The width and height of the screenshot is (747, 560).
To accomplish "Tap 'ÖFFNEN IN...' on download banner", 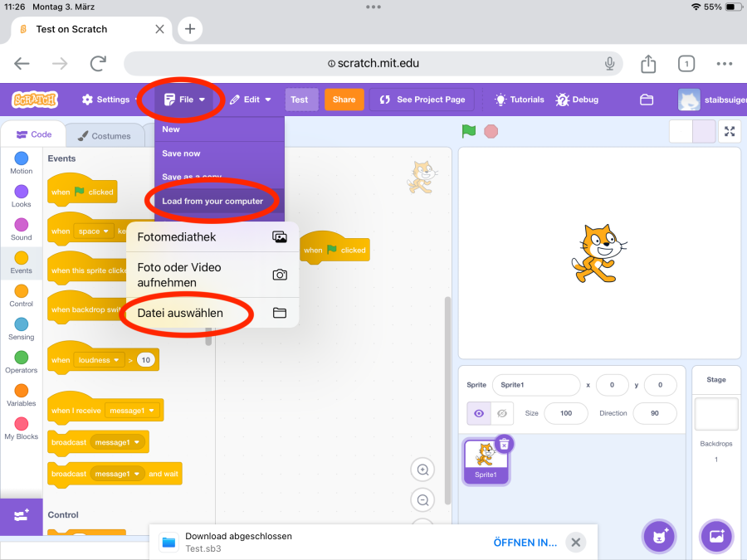I will pos(525,543).
